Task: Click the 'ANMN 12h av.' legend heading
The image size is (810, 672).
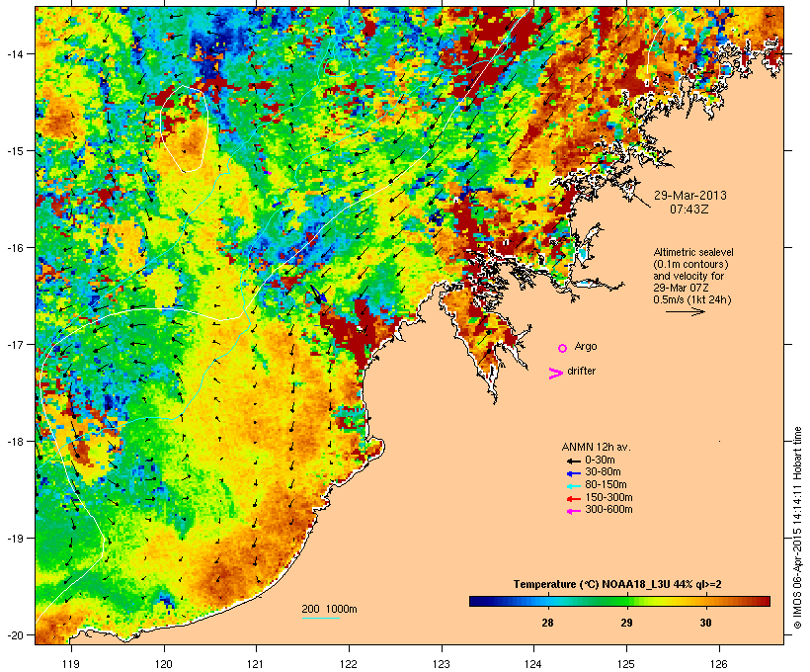Action: coord(596,447)
